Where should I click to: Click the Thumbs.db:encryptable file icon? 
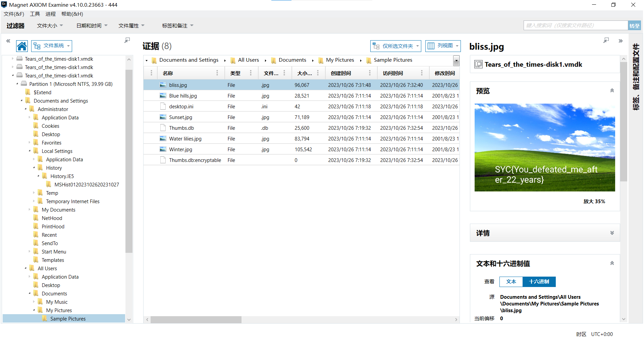163,160
